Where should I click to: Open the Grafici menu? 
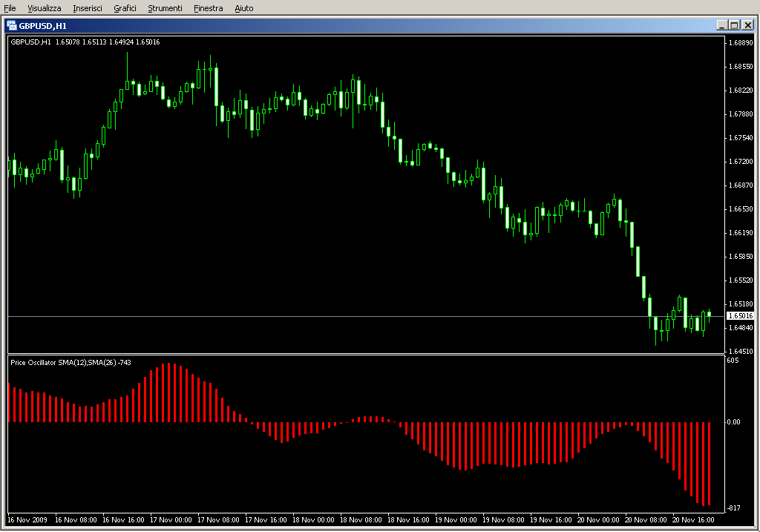pos(125,8)
